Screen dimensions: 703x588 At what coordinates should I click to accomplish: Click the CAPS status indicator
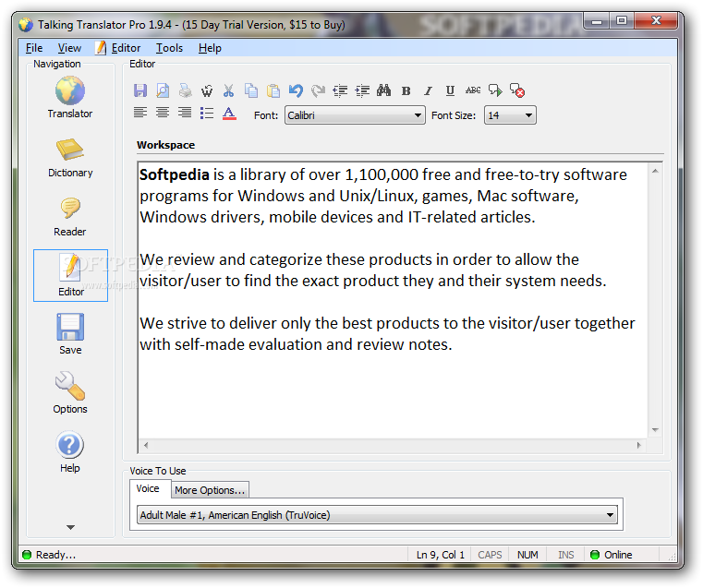coord(490,555)
